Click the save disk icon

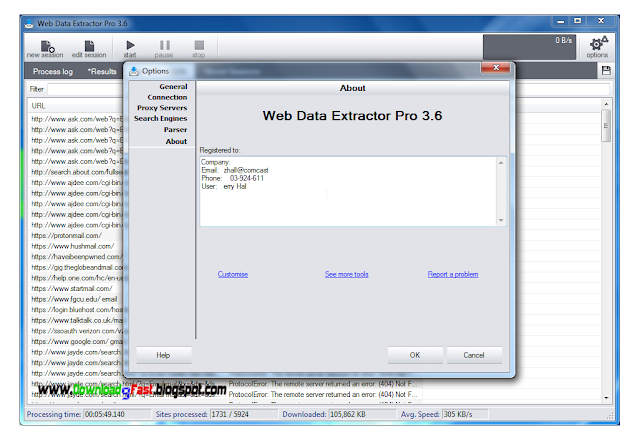coord(606,70)
